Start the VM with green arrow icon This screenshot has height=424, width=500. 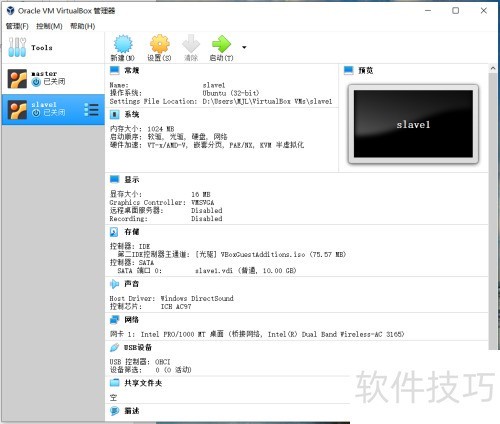(221, 44)
